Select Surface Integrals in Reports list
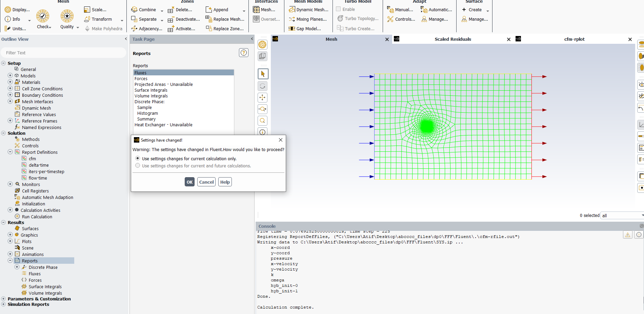This screenshot has width=644, height=314. (151, 90)
